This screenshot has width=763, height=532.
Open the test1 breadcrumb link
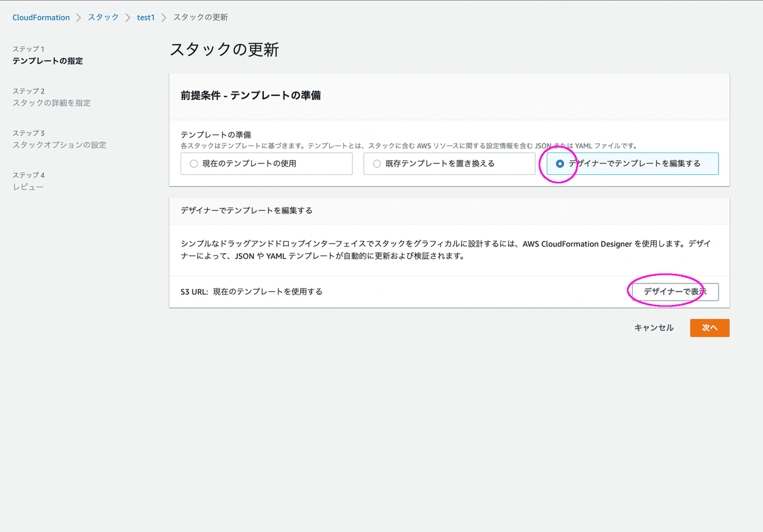point(146,18)
